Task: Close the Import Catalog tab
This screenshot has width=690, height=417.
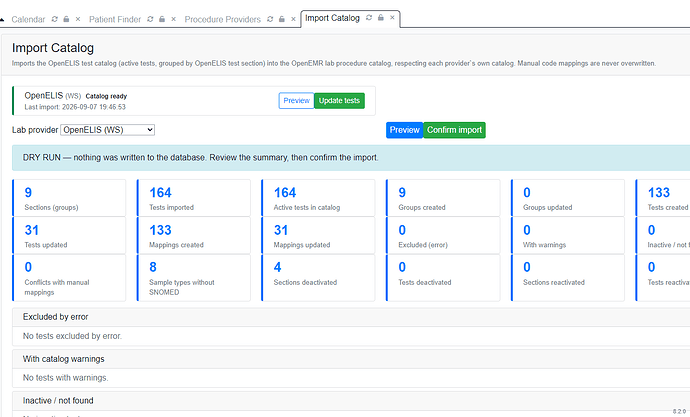Action: tap(392, 18)
